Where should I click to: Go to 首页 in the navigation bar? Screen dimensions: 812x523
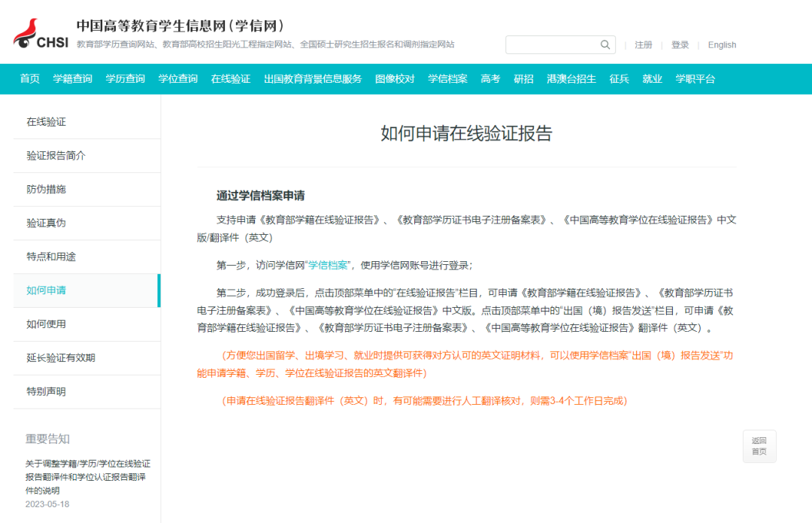click(x=29, y=79)
